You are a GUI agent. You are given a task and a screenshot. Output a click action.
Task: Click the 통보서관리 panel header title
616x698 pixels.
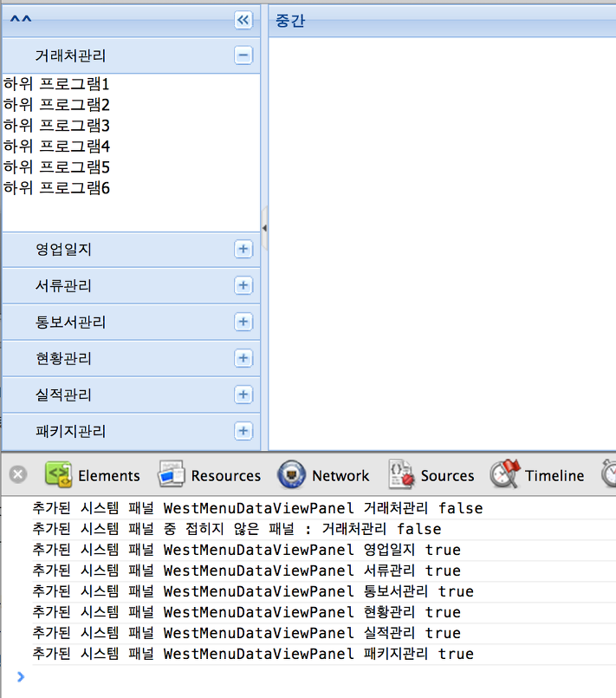tap(71, 322)
